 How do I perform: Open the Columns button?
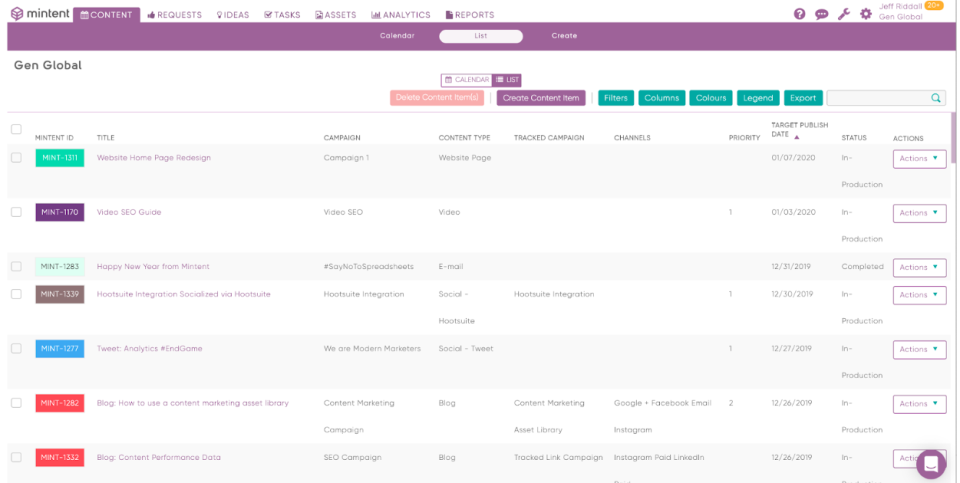point(662,98)
